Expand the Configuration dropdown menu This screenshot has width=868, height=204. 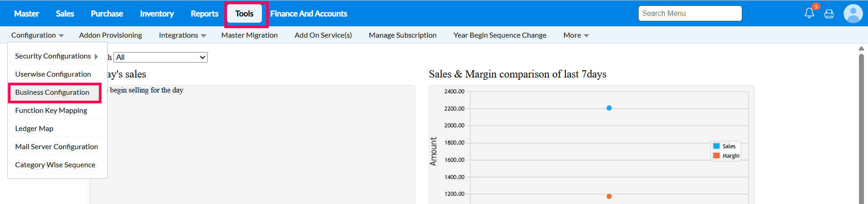click(x=38, y=35)
